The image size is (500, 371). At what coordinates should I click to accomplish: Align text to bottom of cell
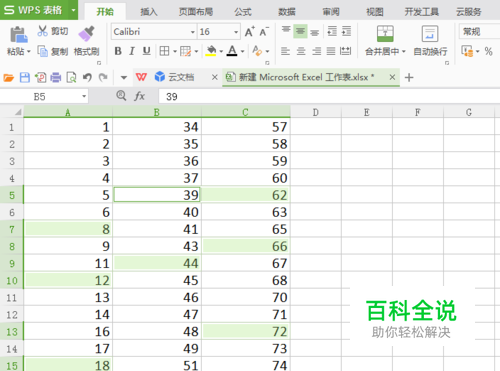[314, 32]
